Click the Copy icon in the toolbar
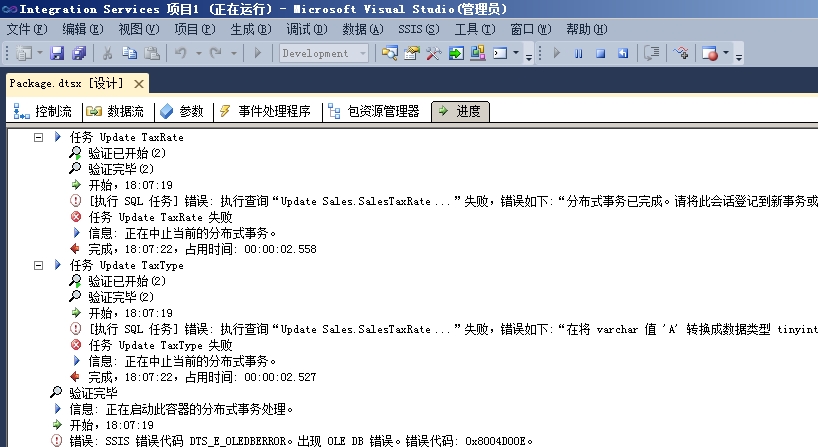Viewport: 818px width, 447px height. point(129,53)
